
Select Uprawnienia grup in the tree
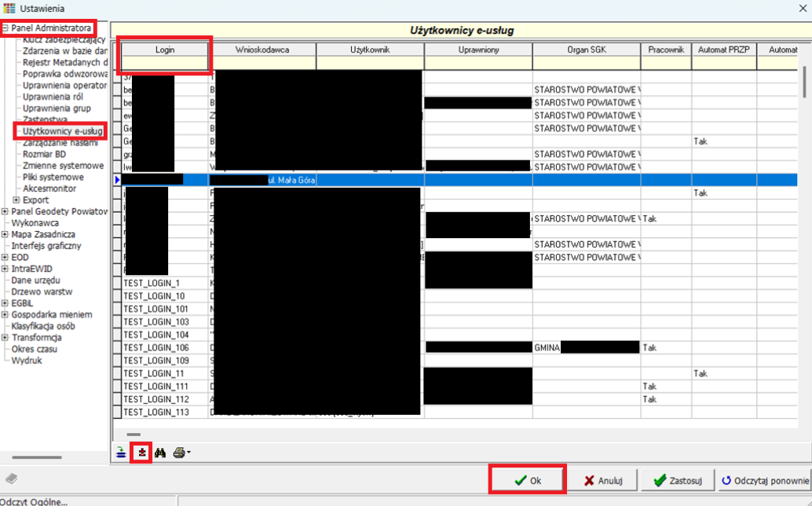coord(57,108)
